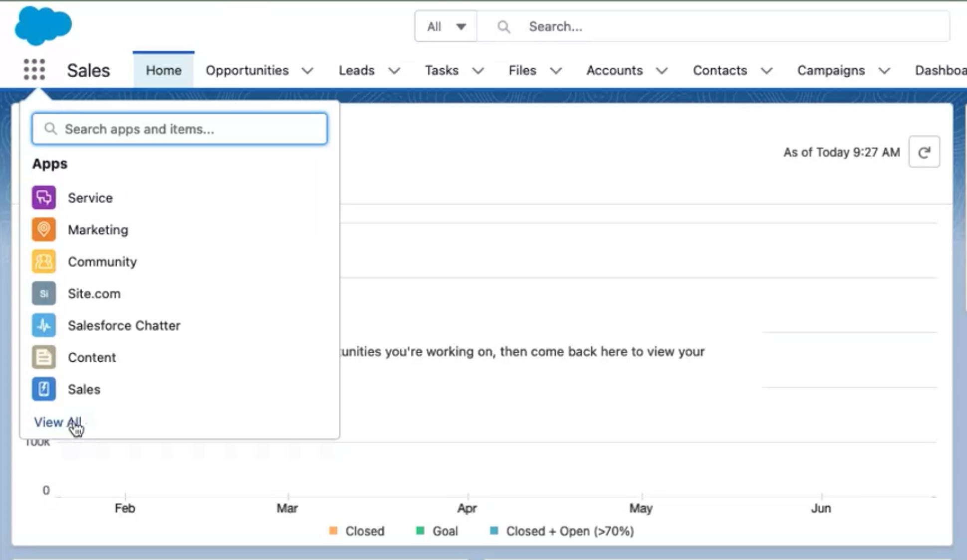
Task: Open the Campaigns tab
Action: (x=831, y=70)
